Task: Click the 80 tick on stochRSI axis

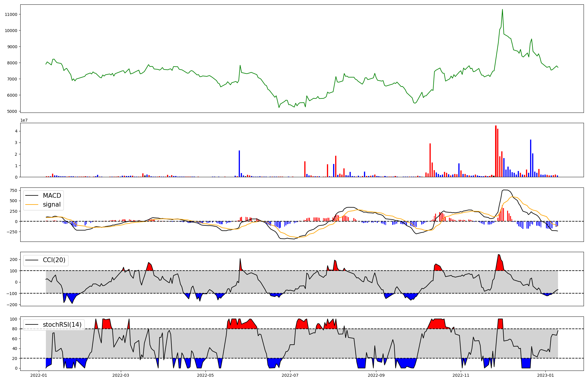Action: point(15,329)
